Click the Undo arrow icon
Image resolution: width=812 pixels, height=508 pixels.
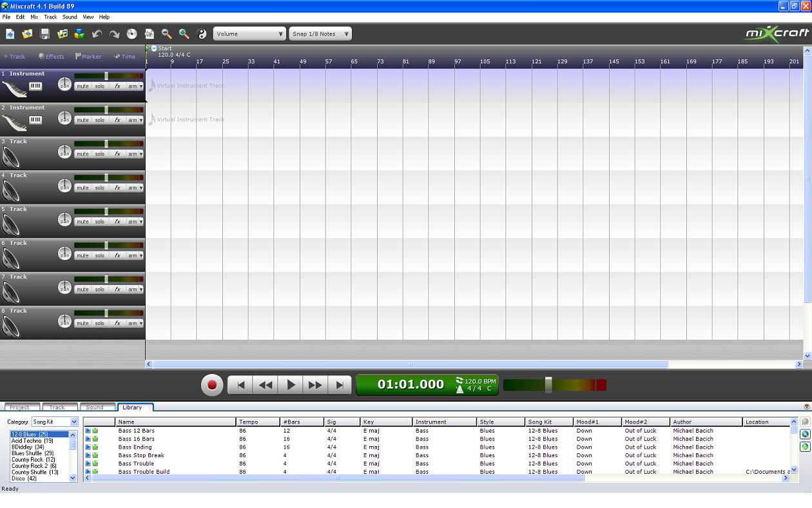pyautogui.click(x=97, y=34)
